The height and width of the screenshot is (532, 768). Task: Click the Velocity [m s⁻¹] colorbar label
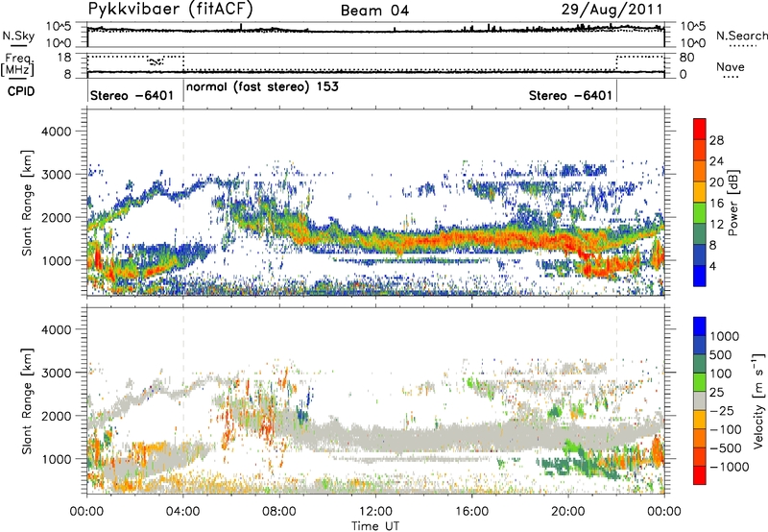758,400
